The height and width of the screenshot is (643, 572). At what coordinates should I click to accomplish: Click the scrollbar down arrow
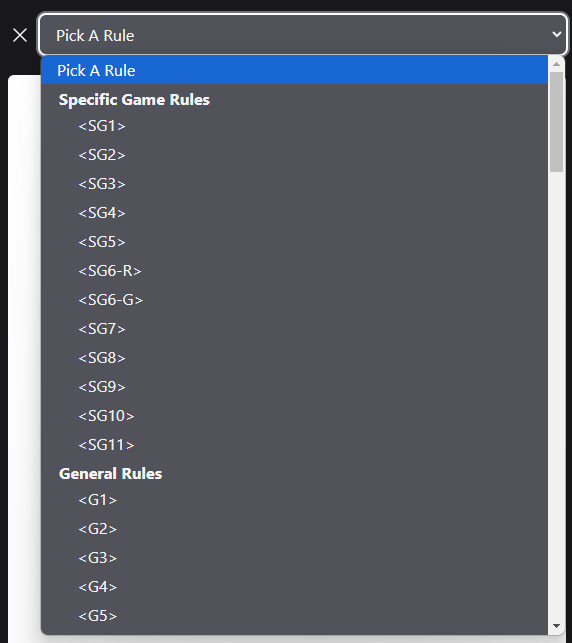[x=556, y=626]
